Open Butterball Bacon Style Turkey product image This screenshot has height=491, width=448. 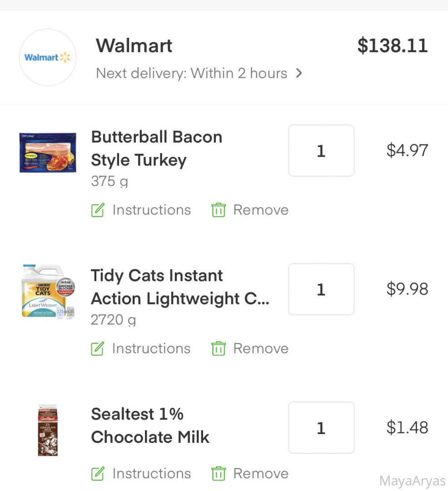(48, 153)
